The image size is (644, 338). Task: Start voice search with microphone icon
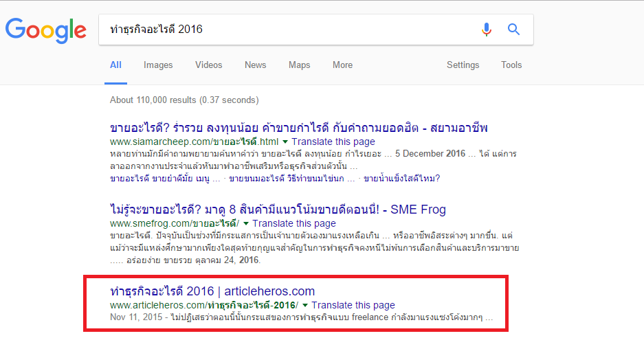point(487,30)
